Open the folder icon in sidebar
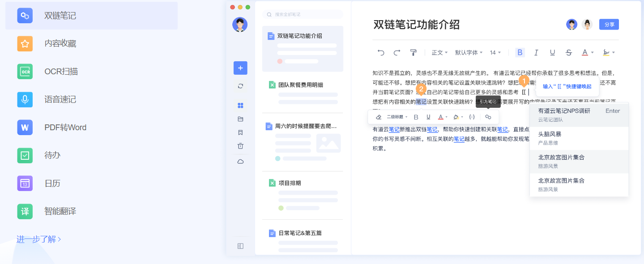The image size is (644, 264). pyautogui.click(x=240, y=119)
